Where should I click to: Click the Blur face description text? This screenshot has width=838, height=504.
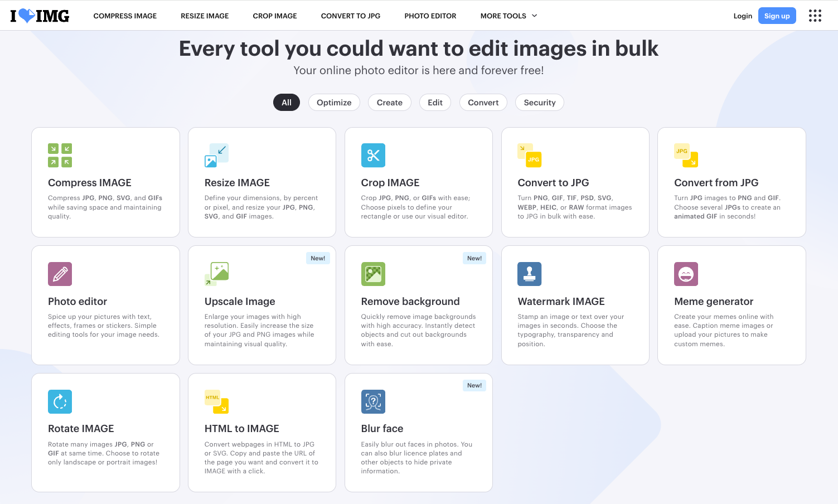click(x=416, y=458)
